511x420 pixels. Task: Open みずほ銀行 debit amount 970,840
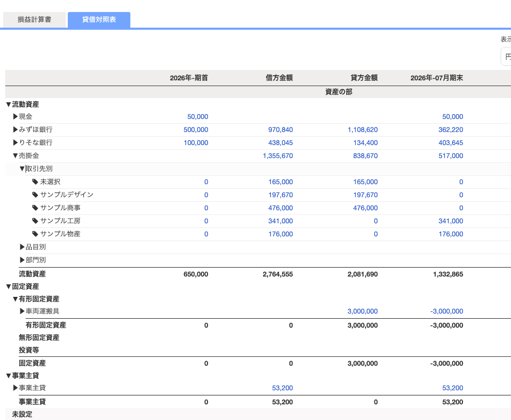click(281, 130)
